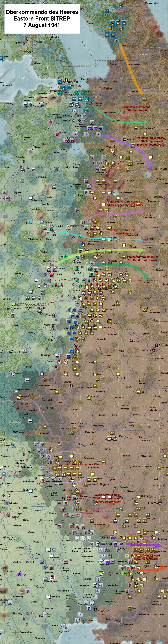The image size is (168, 644).
Task: Click 'Projected movement of Finnish forces' note
Action: click(136, 109)
